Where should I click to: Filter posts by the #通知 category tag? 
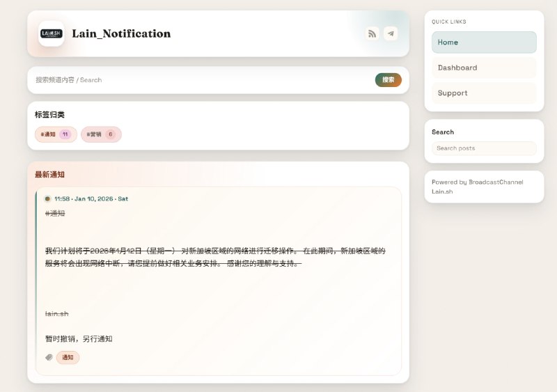pos(49,134)
